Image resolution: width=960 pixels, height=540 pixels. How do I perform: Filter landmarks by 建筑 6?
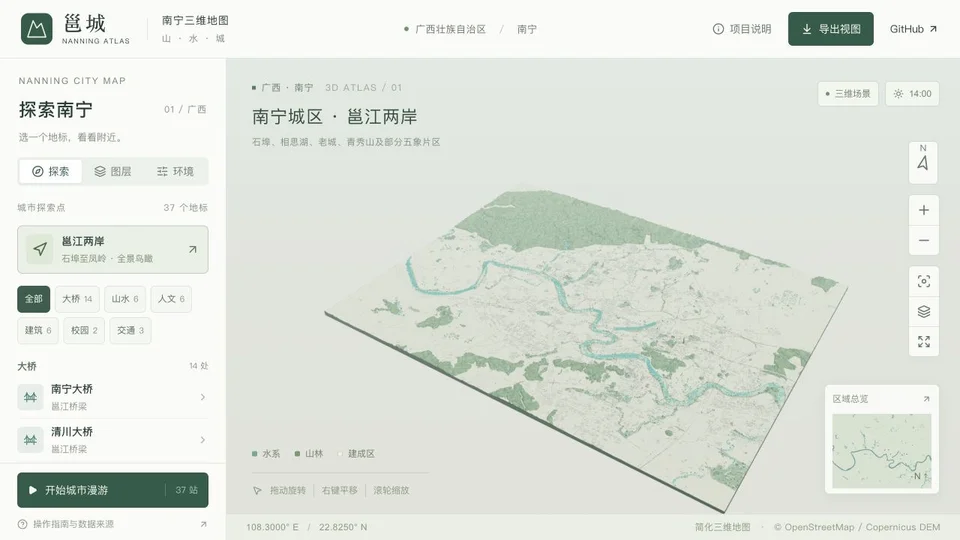38,331
